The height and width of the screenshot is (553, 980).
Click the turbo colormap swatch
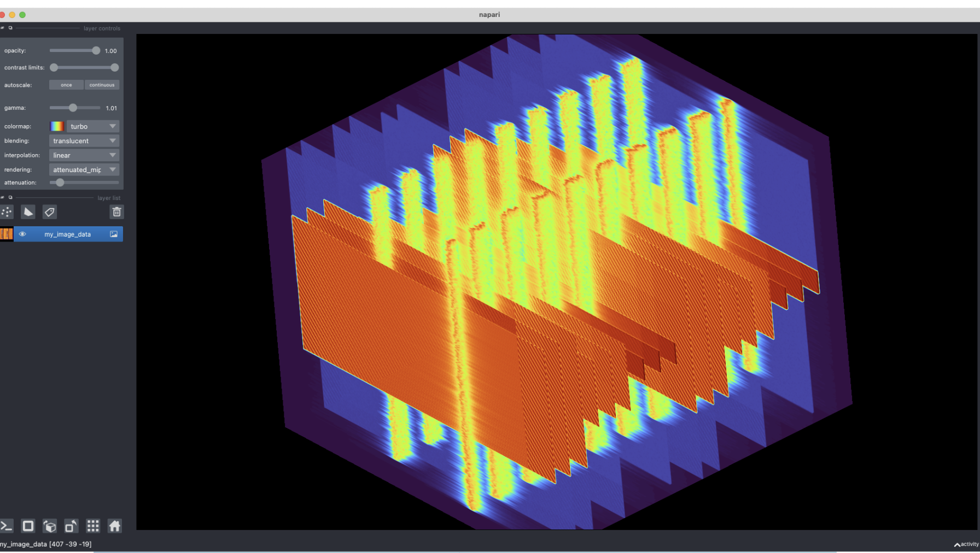point(57,126)
